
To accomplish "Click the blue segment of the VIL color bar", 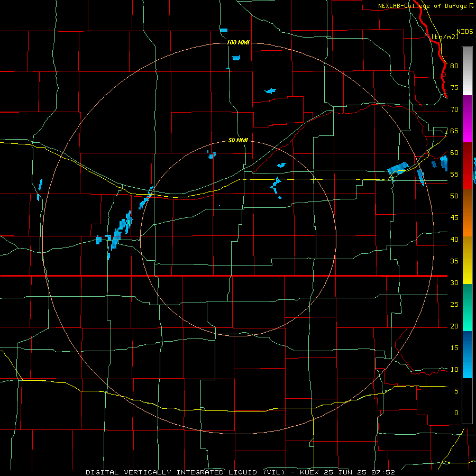I will point(467,354).
